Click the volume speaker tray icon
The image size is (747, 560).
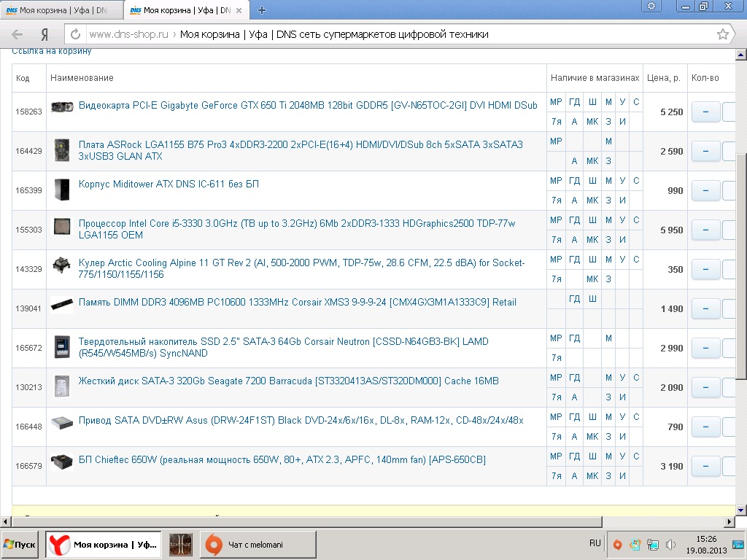coord(671,544)
